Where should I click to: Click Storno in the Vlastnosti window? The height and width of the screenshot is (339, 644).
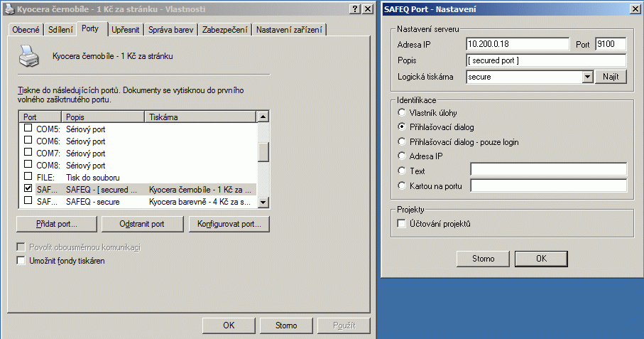(286, 325)
